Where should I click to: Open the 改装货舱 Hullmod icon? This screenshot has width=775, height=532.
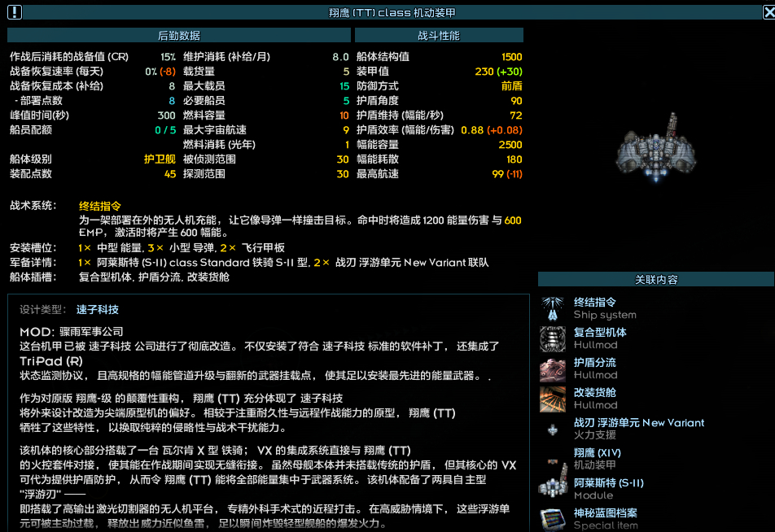554,396
